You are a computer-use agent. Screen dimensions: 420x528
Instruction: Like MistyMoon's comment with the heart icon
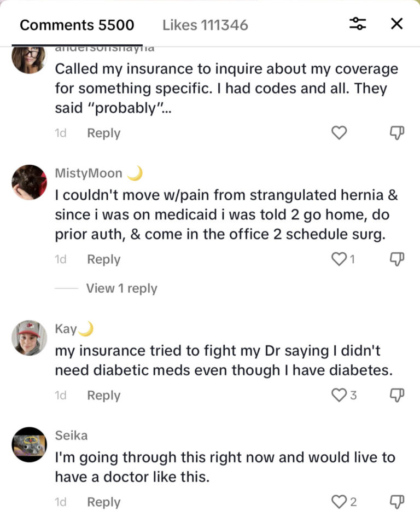point(339,259)
